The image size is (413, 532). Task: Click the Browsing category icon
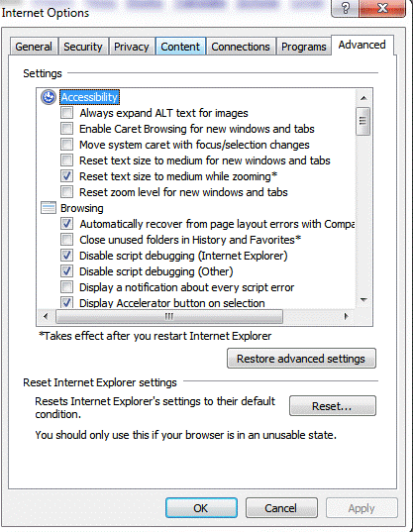[x=49, y=208]
